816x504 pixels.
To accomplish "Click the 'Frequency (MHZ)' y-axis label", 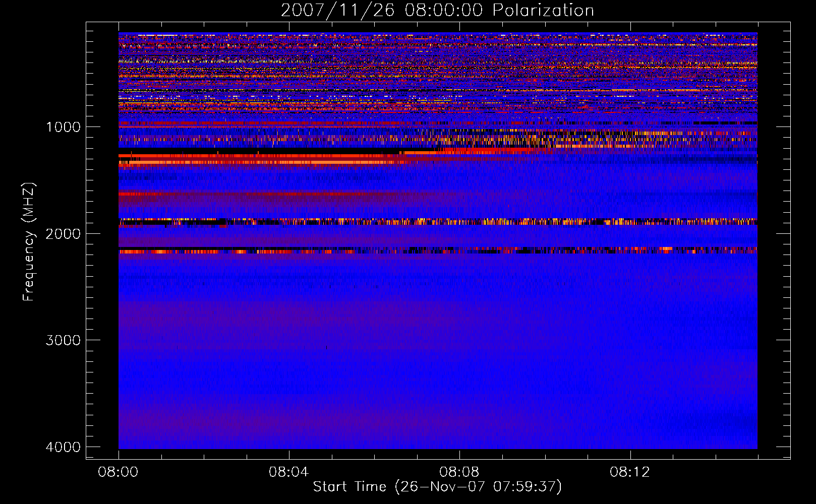I will coord(29,242).
